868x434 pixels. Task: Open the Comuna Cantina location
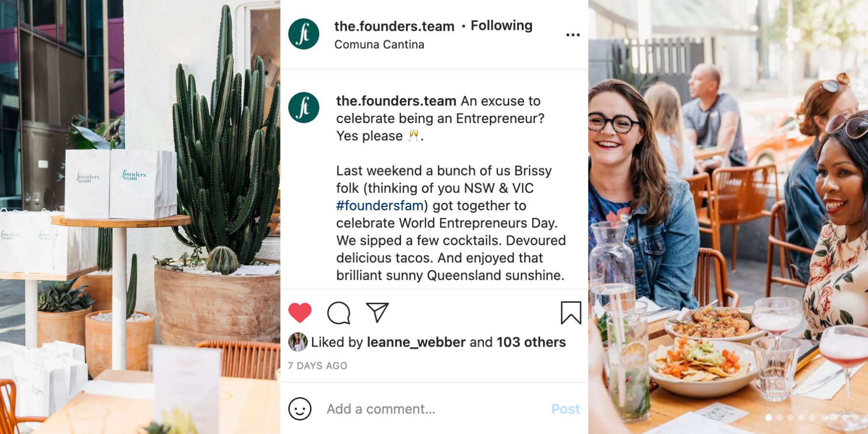(379, 45)
